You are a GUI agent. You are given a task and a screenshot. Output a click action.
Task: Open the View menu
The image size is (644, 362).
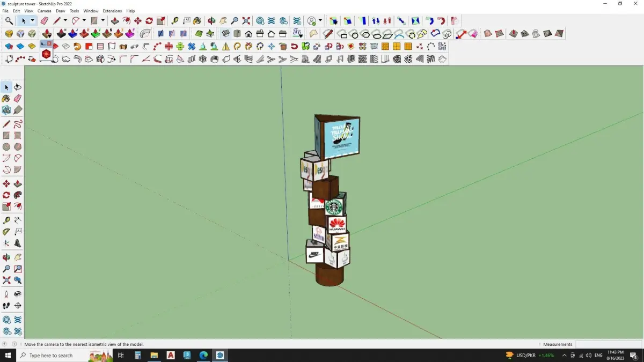pos(28,11)
